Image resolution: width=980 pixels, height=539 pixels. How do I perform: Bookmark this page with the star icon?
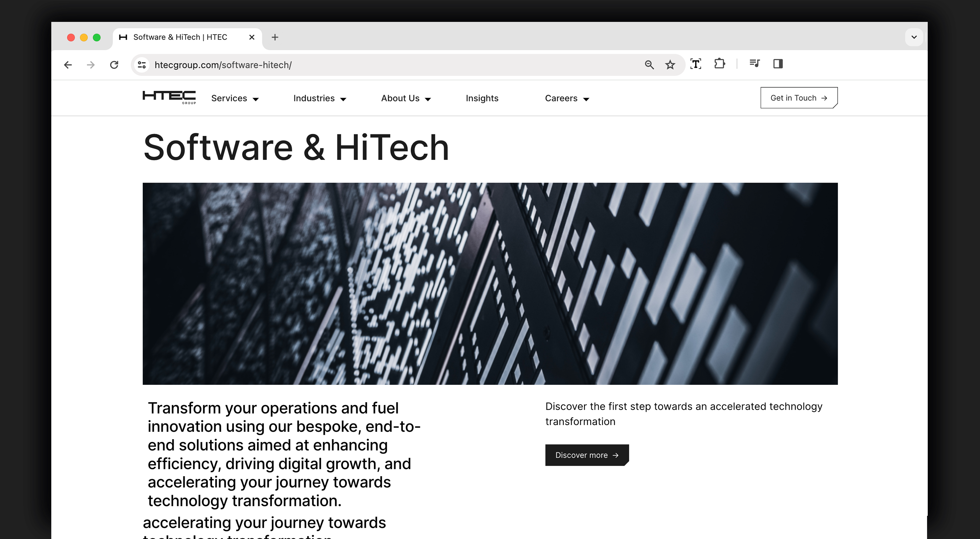pyautogui.click(x=670, y=65)
